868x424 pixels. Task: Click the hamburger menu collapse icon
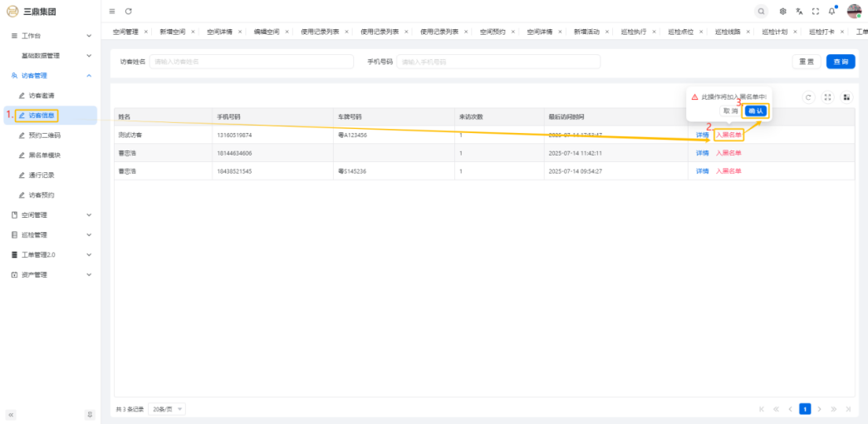[x=112, y=11]
